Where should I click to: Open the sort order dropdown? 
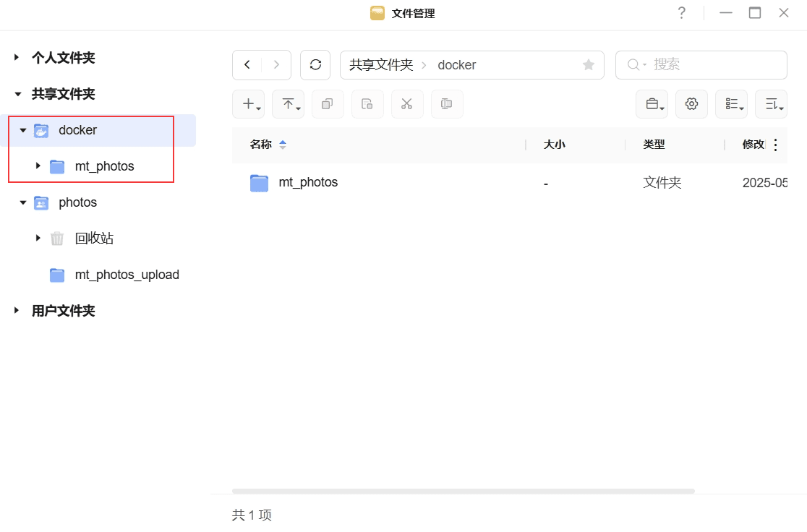[771, 104]
